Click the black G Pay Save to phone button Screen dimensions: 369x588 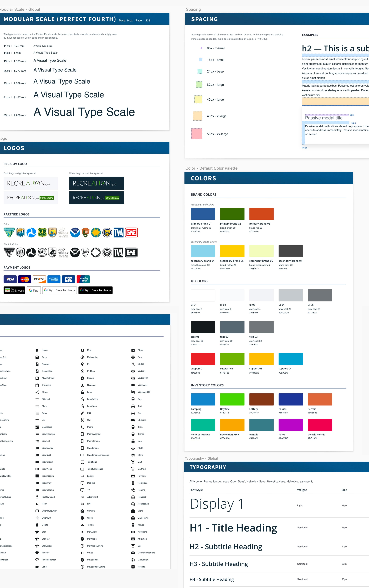point(95,290)
